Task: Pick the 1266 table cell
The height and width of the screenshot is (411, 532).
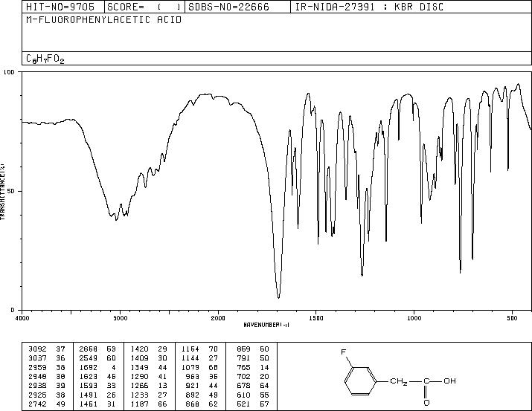Action: point(139,386)
